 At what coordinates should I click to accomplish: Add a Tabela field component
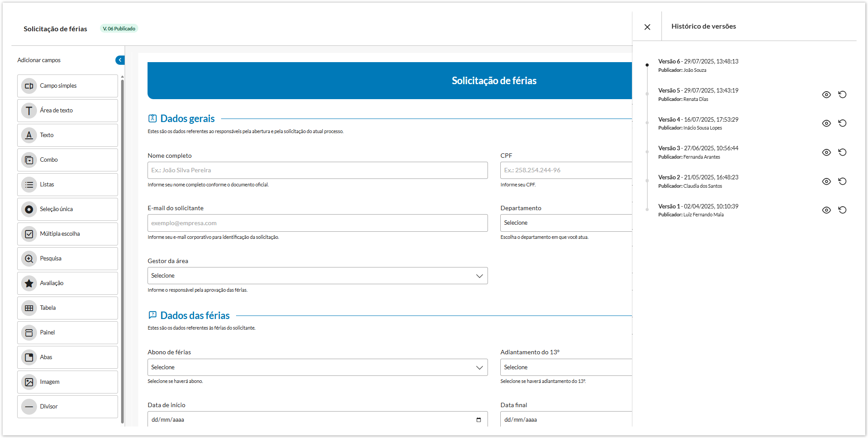[x=67, y=308]
